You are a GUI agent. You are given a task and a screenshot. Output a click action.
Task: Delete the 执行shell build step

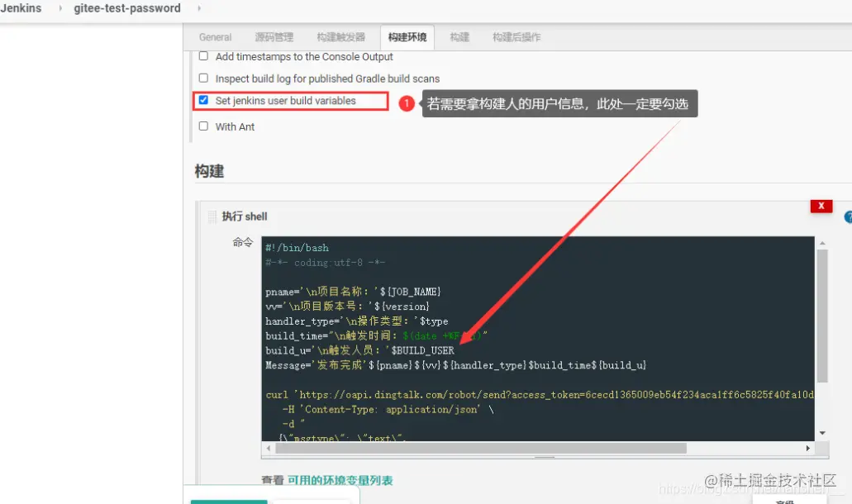(x=821, y=206)
